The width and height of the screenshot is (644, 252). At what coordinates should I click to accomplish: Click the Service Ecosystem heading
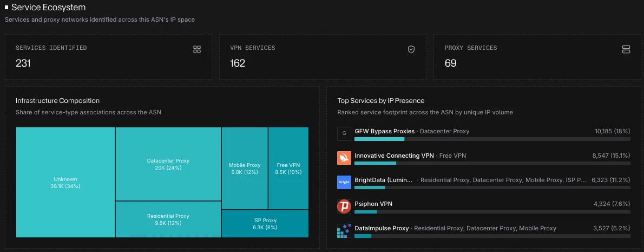(x=49, y=8)
